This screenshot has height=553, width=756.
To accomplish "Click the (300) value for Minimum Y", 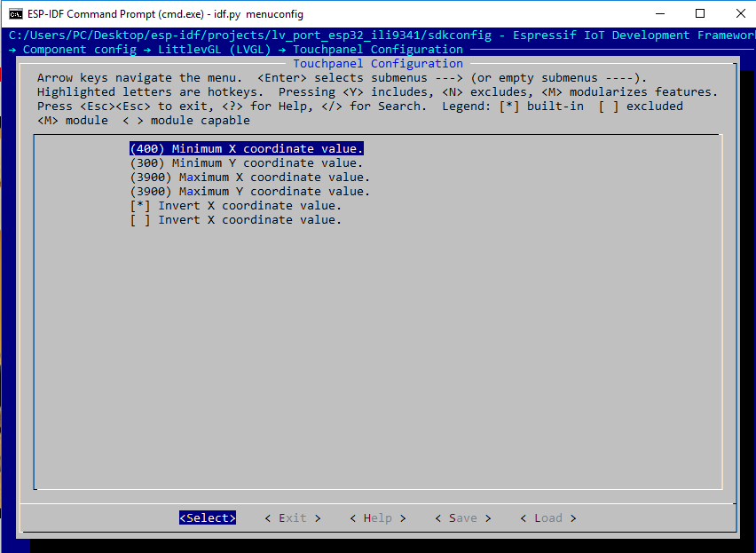I will (x=147, y=163).
